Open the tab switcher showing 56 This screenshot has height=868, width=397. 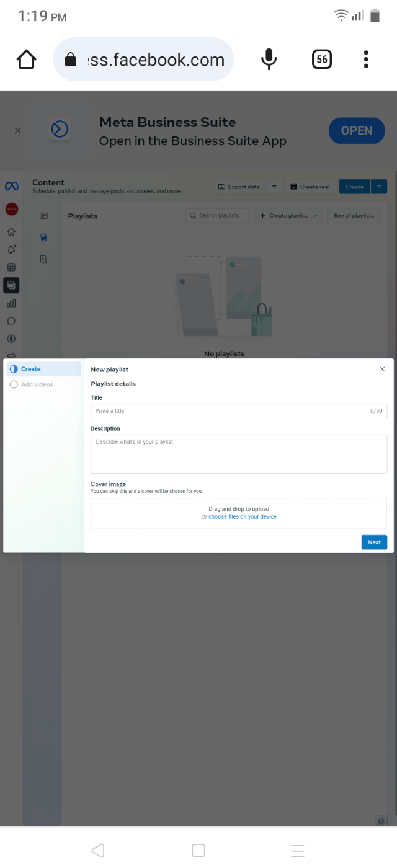pos(321,60)
